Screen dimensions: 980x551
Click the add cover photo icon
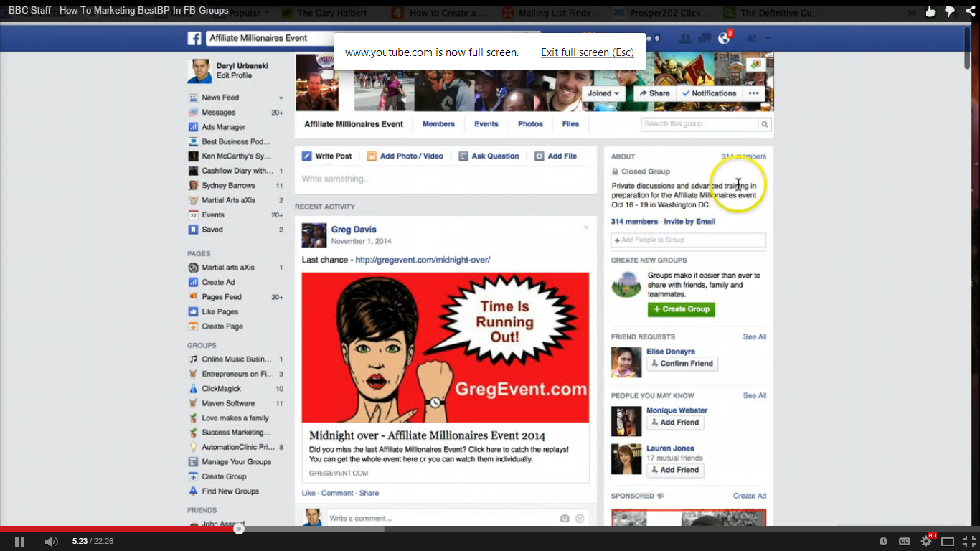(756, 65)
